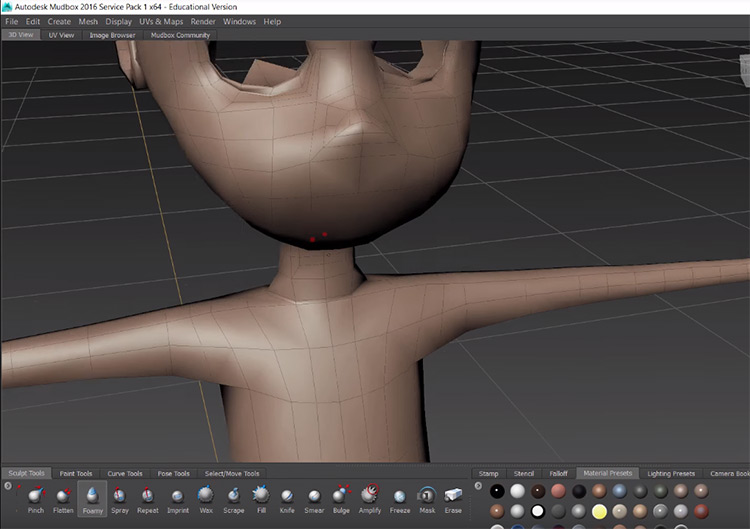This screenshot has width=750, height=529.
Task: Open the Image Browser tab
Action: point(112,35)
